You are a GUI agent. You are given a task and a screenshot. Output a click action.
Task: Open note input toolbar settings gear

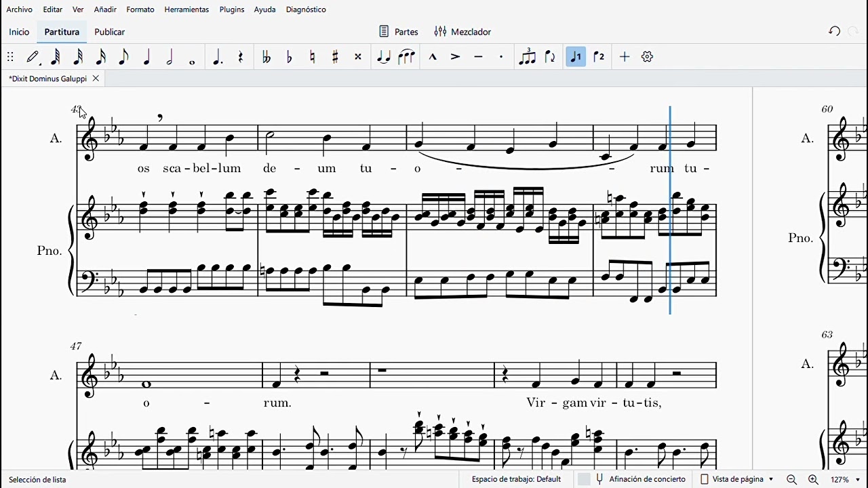click(647, 57)
